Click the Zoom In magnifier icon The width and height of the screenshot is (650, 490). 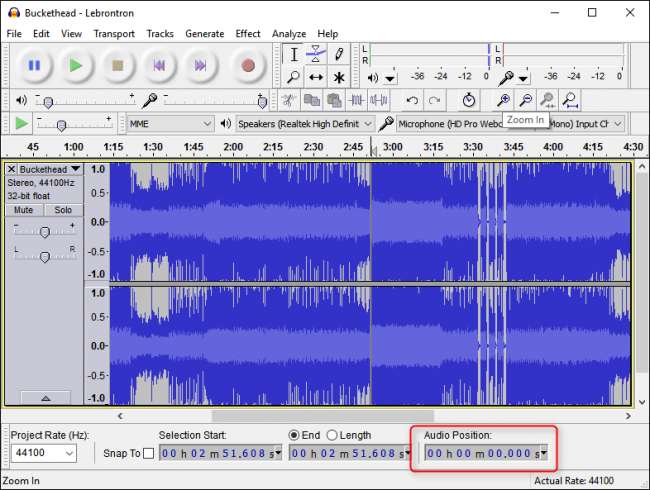coord(504,100)
